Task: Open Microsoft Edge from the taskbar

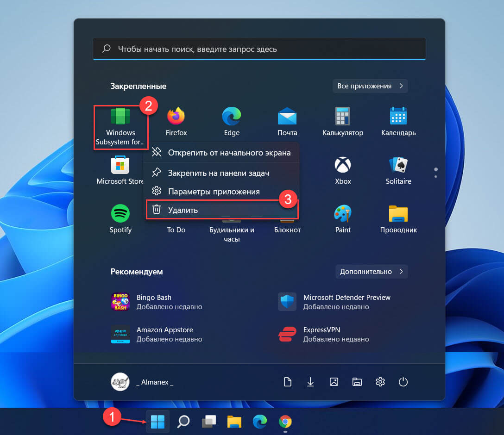Action: click(x=260, y=422)
